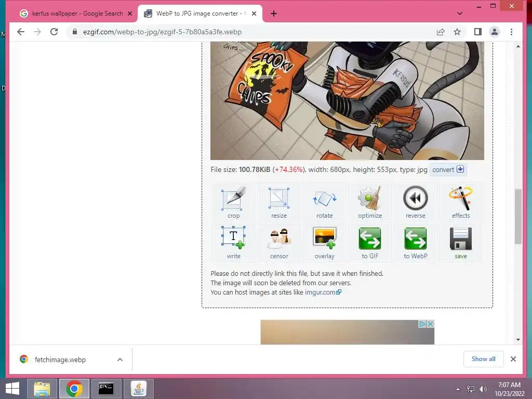The image size is (532, 399).
Task: Reload the ezgif page
Action: tap(54, 32)
